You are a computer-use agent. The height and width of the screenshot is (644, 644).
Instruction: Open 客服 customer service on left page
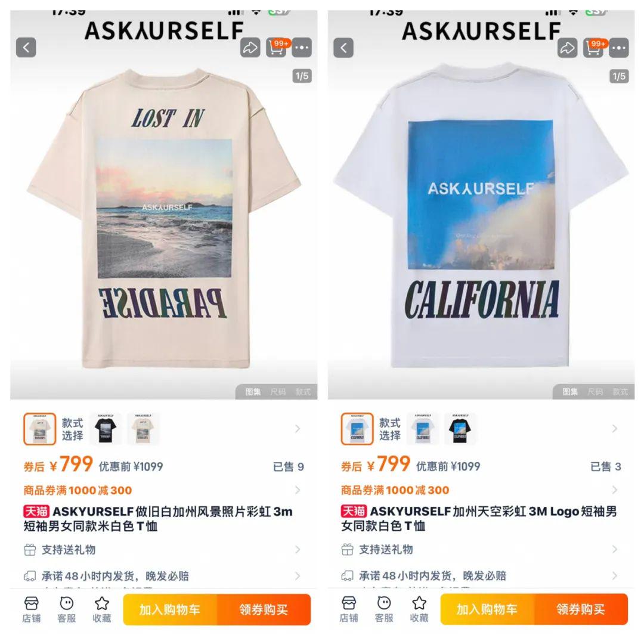67,609
